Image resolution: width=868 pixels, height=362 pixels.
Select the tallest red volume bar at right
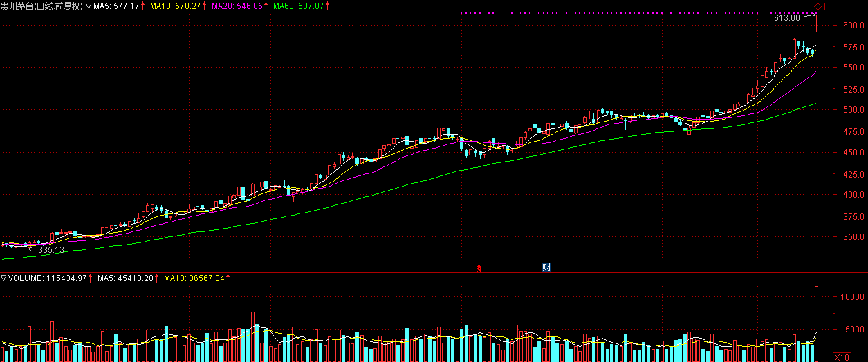coord(817,323)
